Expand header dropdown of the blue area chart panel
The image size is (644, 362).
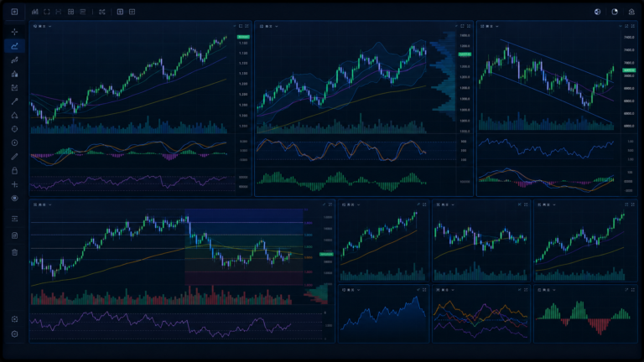point(359,290)
